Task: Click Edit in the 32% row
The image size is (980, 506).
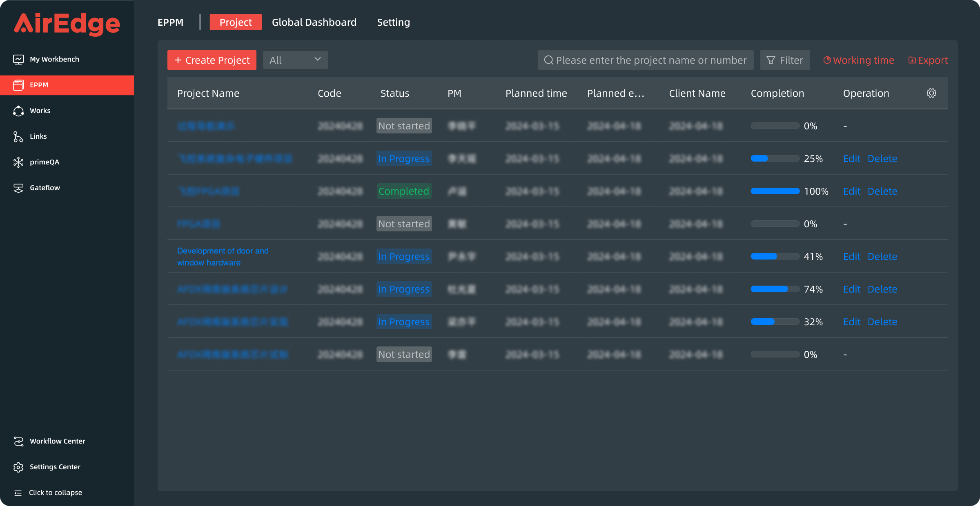Action: click(x=852, y=322)
